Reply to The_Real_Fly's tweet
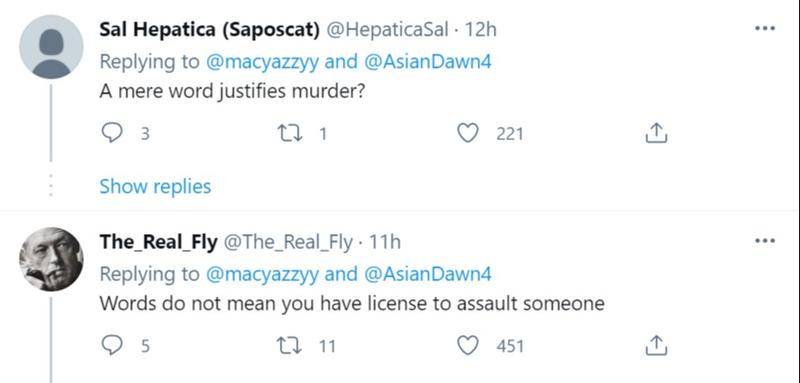 [112, 346]
